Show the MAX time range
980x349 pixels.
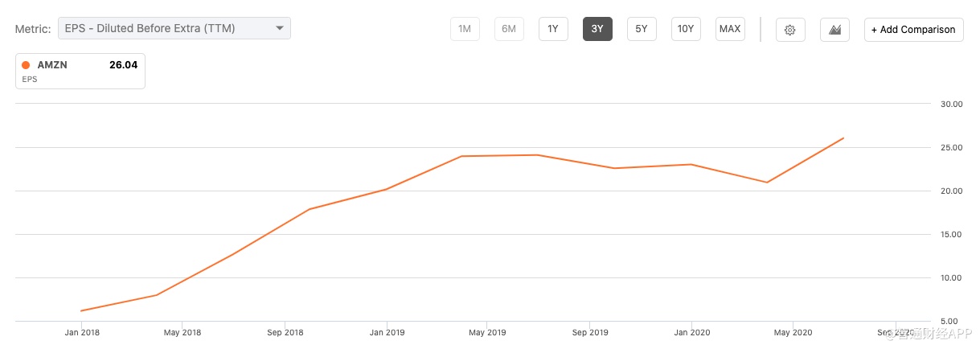point(730,29)
